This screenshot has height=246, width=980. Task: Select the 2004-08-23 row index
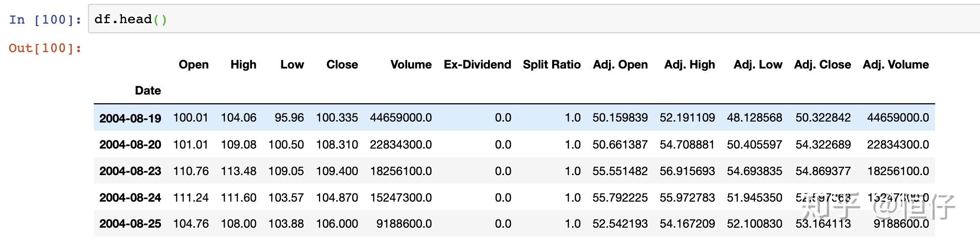click(130, 171)
